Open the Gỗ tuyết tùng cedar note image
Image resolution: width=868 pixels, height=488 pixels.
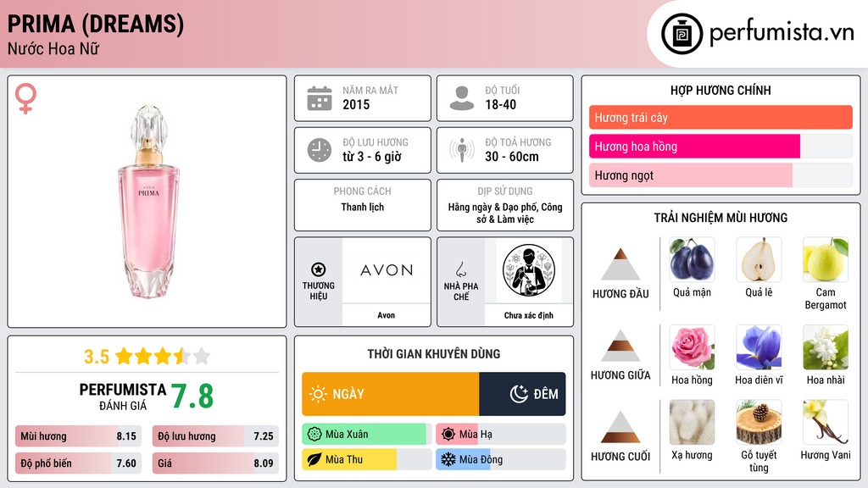(x=759, y=423)
